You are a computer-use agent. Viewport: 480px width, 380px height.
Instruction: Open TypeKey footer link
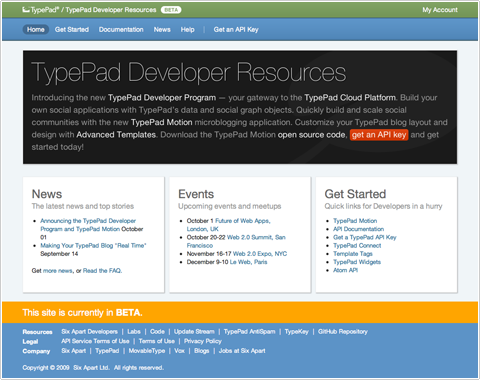tap(297, 332)
